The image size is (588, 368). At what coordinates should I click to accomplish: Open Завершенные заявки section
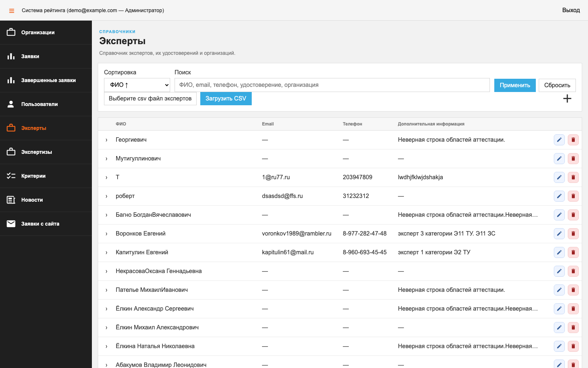pos(46,80)
